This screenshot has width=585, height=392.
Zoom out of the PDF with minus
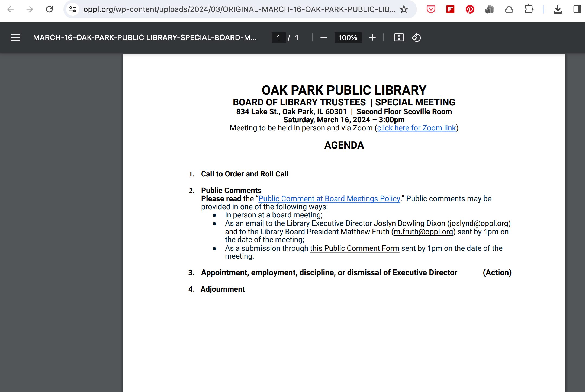click(323, 37)
